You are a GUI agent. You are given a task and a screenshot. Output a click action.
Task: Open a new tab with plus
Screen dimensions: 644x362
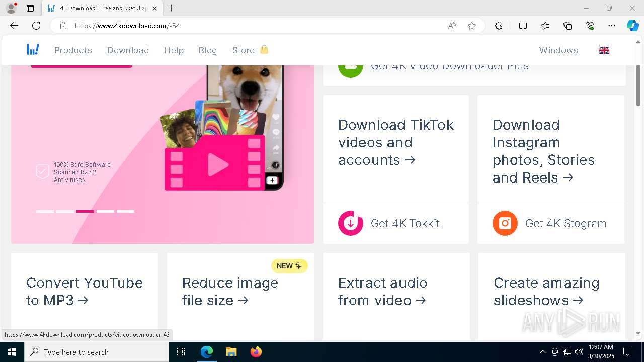click(172, 8)
